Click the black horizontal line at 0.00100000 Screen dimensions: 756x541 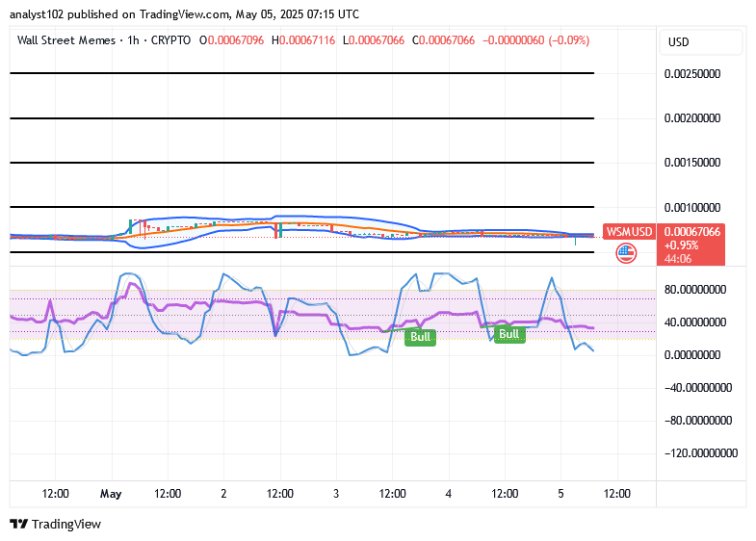(x=301, y=207)
